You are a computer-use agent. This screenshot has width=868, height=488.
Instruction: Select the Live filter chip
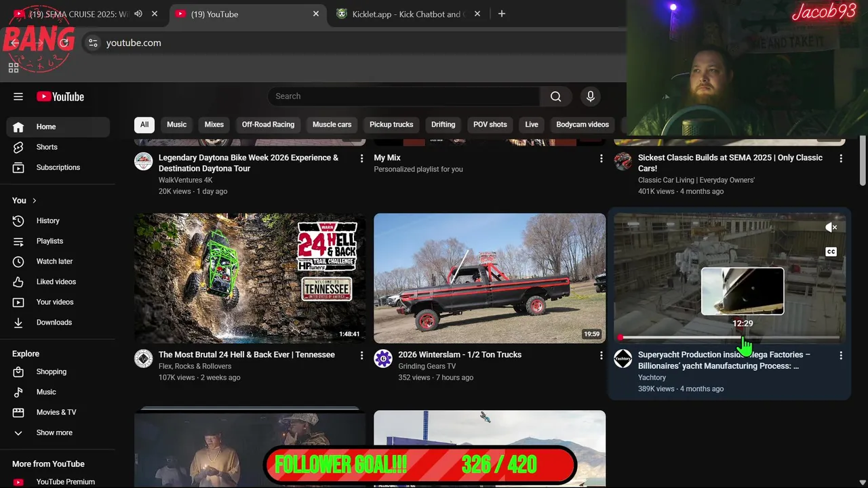coord(532,125)
